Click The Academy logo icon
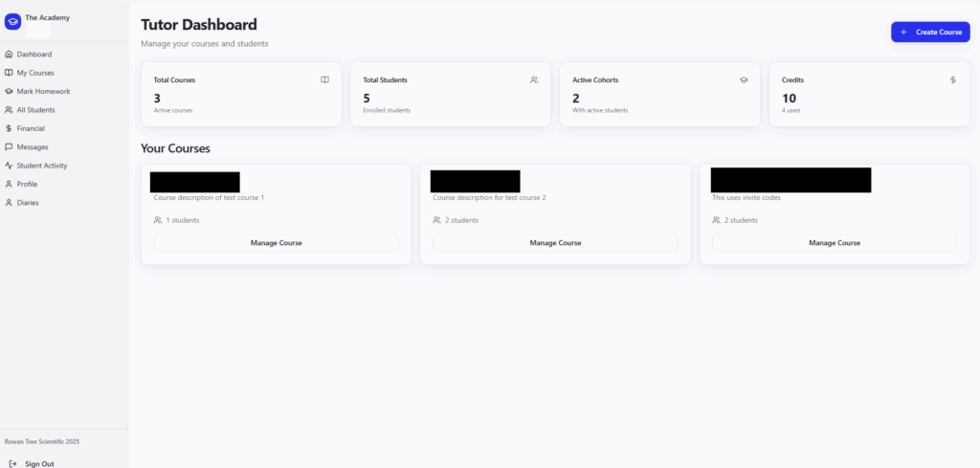This screenshot has height=468, width=980. click(x=13, y=21)
